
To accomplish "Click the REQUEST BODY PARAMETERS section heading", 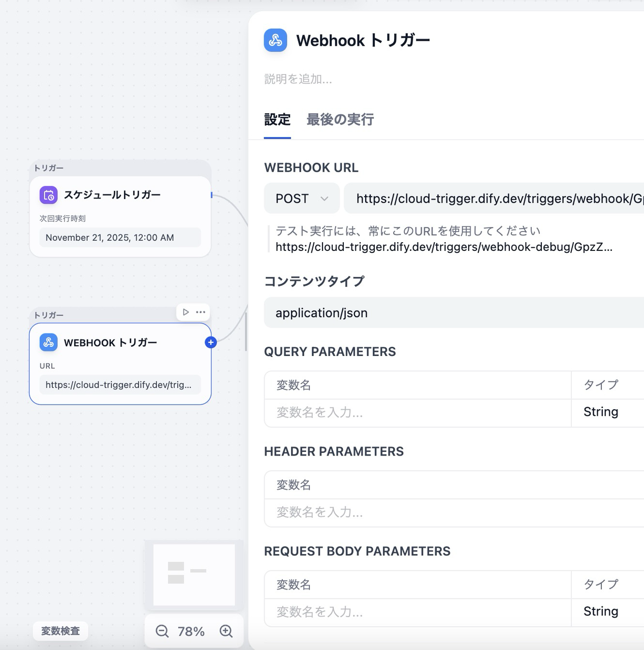I will click(358, 551).
